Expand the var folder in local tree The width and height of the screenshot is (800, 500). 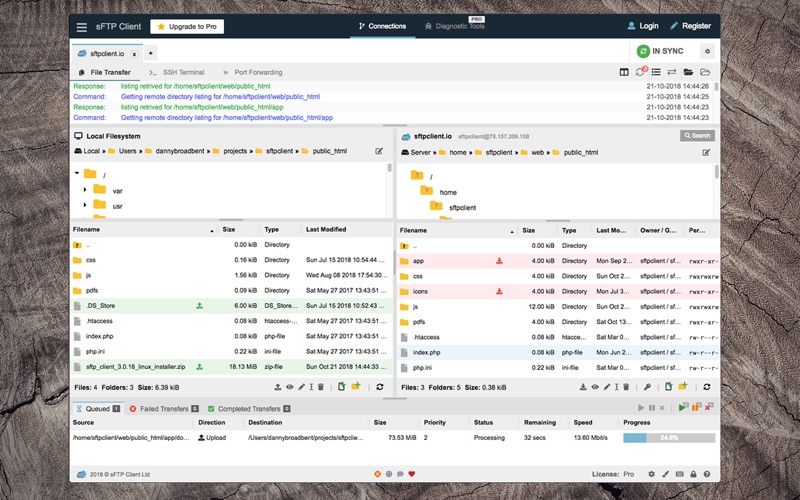pyautogui.click(x=85, y=190)
